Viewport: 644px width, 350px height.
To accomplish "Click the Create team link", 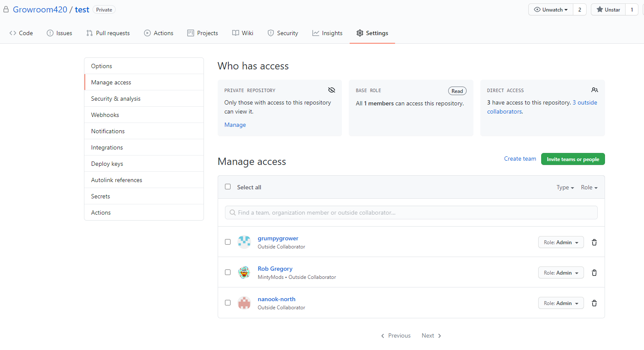I will (x=520, y=159).
